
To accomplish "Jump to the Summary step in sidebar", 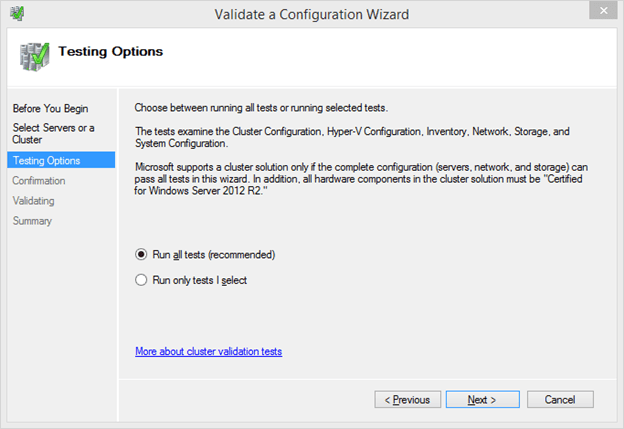I will (x=32, y=221).
